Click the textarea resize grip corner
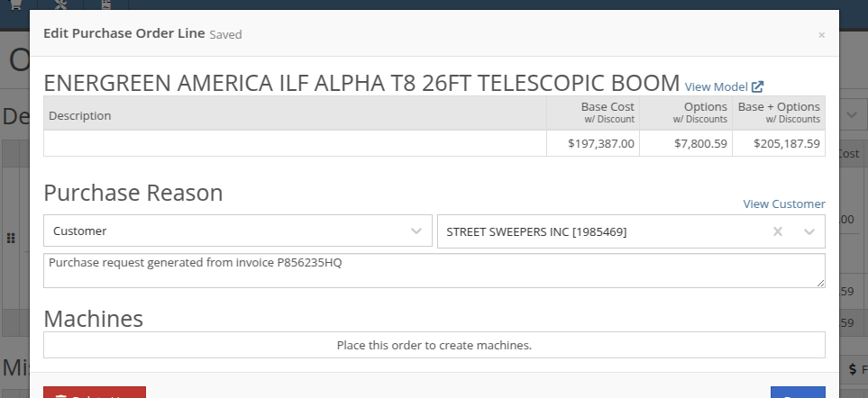 [820, 283]
